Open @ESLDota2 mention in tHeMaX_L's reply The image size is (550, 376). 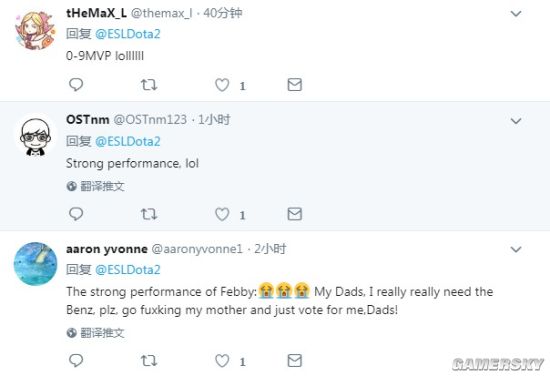(128, 34)
